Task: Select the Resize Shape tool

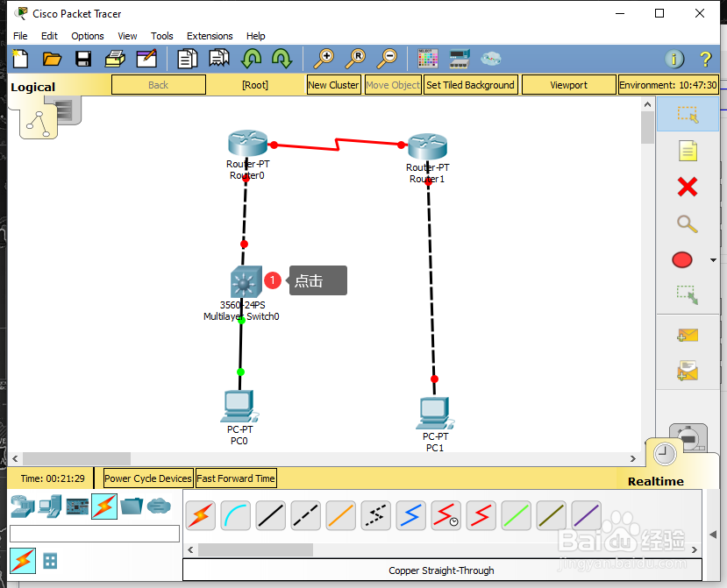Action: click(x=688, y=294)
